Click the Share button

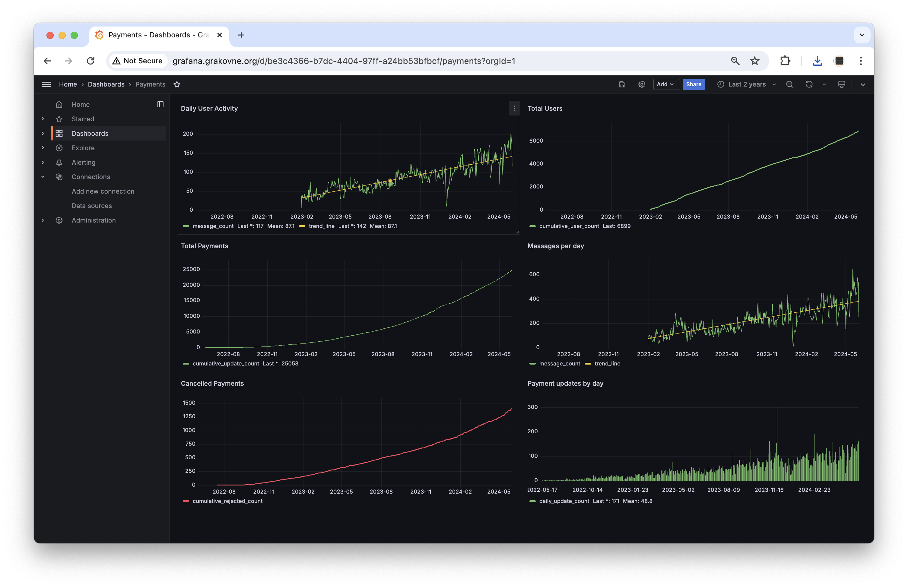pyautogui.click(x=693, y=84)
